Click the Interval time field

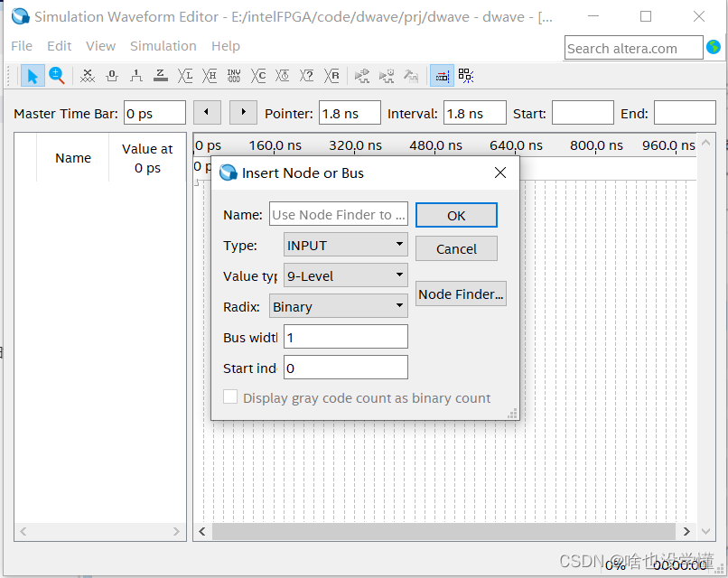coord(474,113)
